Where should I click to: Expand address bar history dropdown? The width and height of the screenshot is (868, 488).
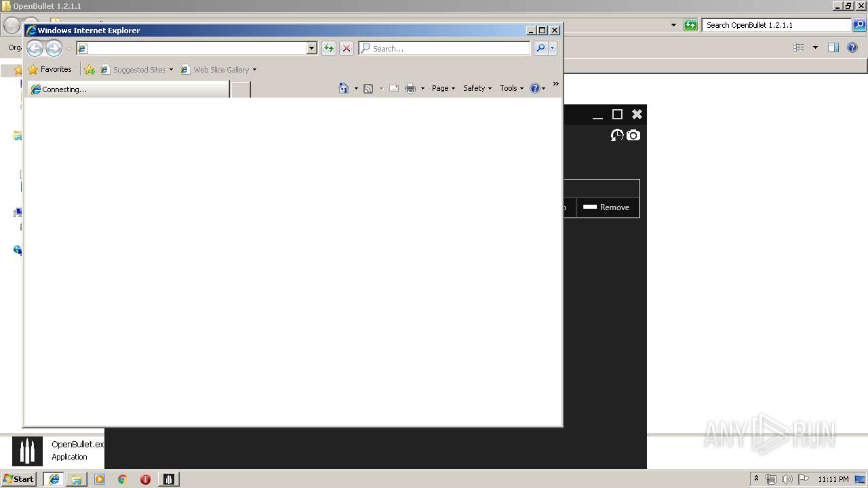(x=312, y=48)
